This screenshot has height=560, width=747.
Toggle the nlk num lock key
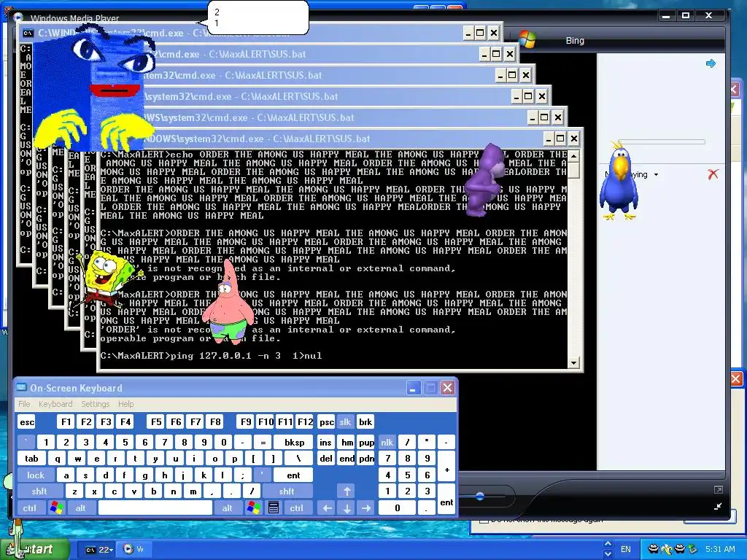coord(387,443)
